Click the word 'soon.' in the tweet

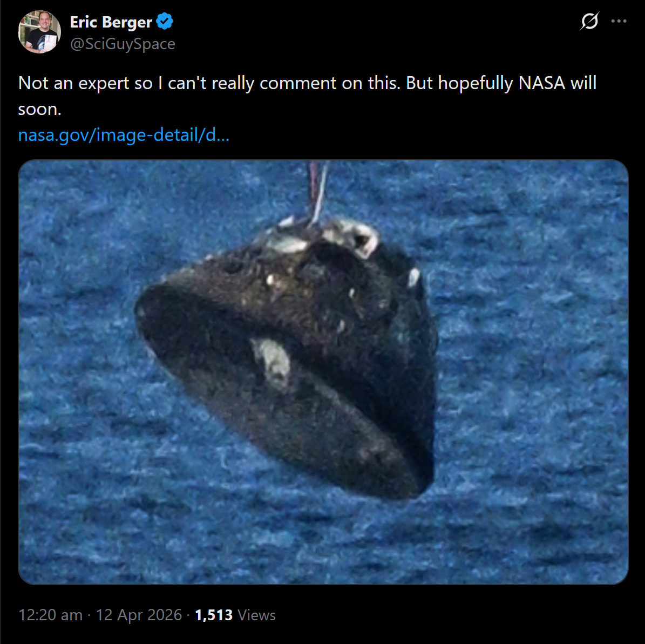pos(39,110)
